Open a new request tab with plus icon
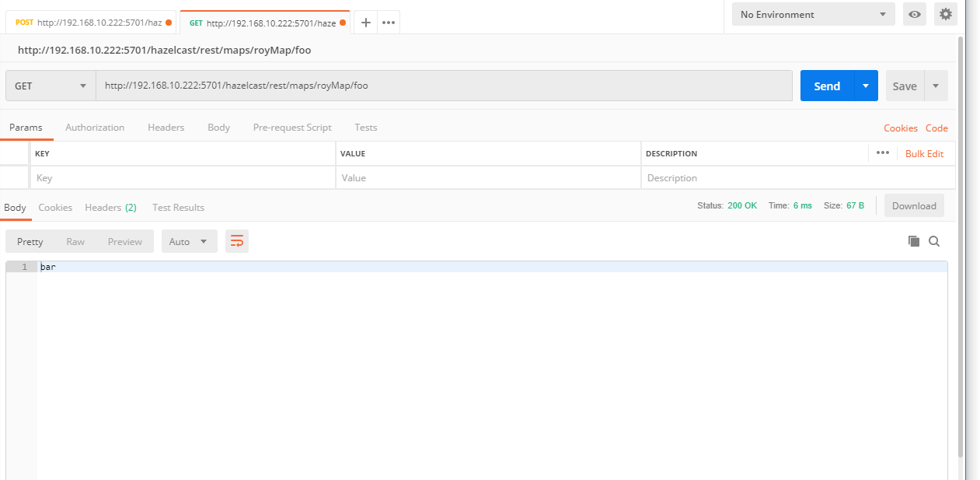 point(366,23)
